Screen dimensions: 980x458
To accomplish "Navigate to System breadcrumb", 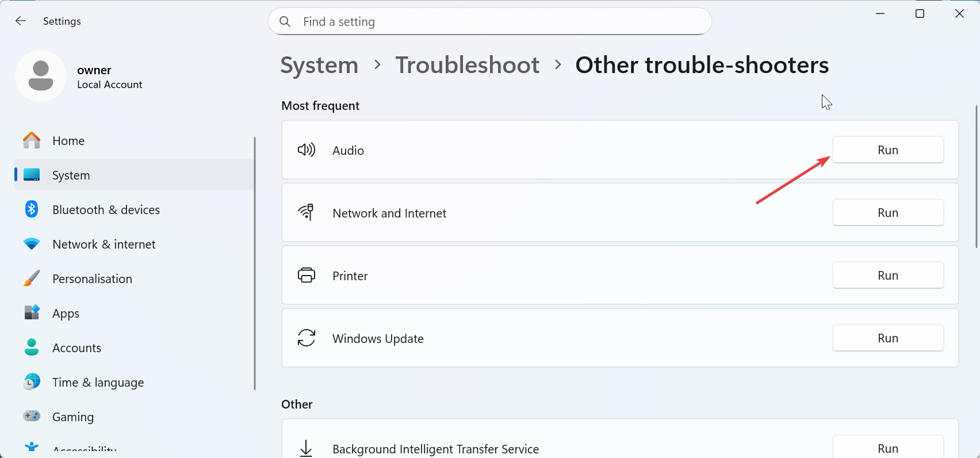I will [x=319, y=65].
